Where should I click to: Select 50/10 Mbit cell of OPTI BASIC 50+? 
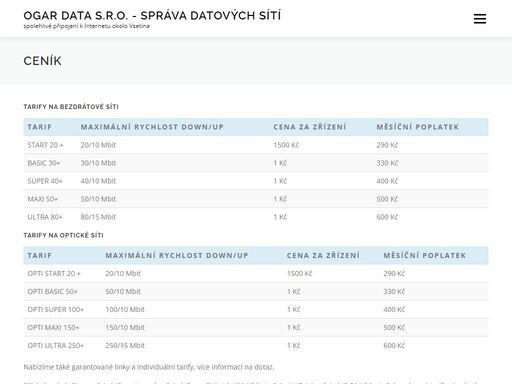tap(123, 292)
